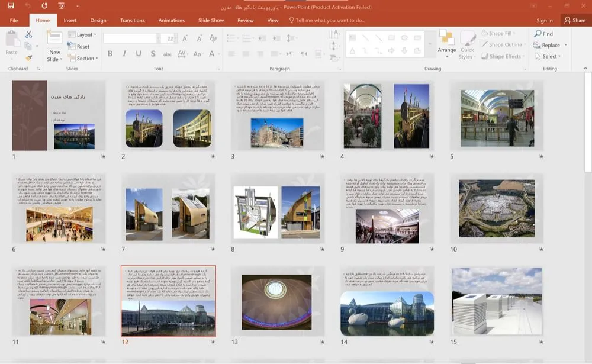592x364 pixels.
Task: Click the Arrange icon
Action: point(446,39)
